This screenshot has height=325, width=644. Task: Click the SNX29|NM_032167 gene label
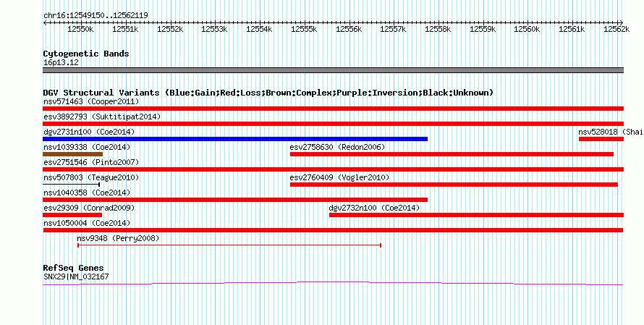point(76,277)
